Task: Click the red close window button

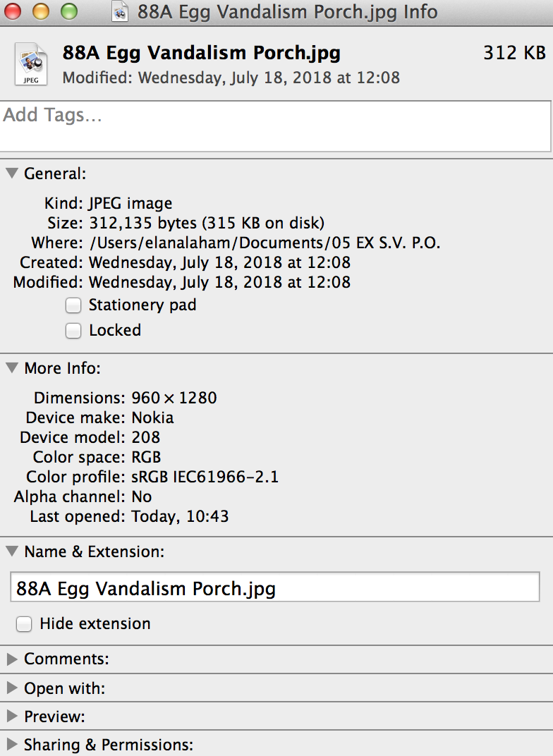Action: point(13,11)
